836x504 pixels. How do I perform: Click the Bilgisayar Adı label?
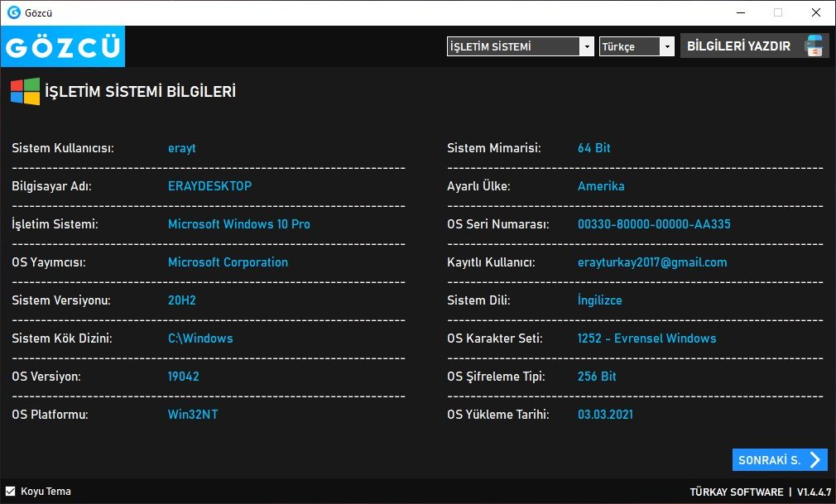pos(51,186)
